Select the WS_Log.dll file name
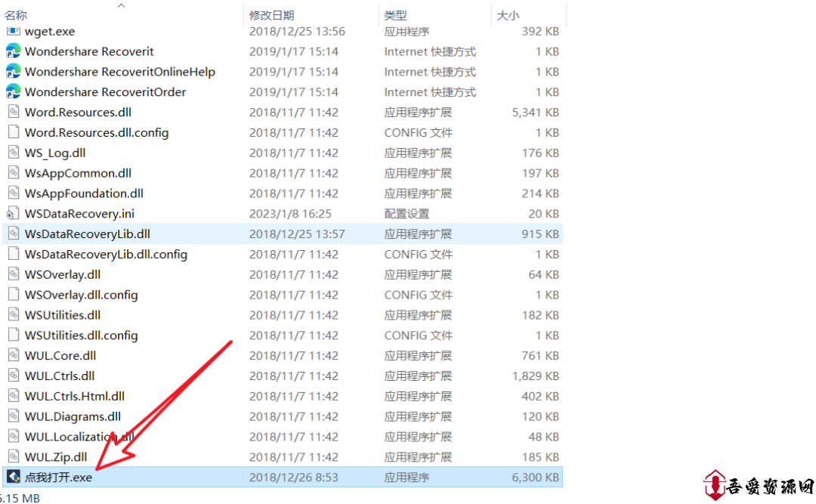This screenshot has height=504, width=816. pos(55,153)
